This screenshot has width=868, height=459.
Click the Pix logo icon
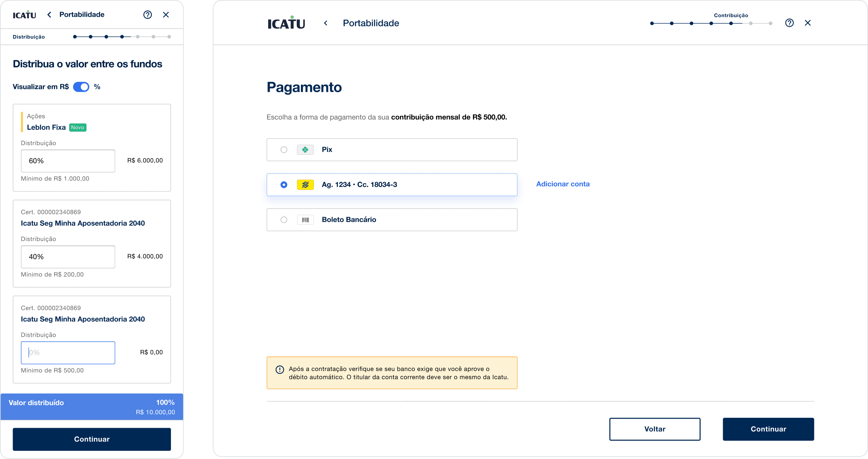[x=305, y=150]
